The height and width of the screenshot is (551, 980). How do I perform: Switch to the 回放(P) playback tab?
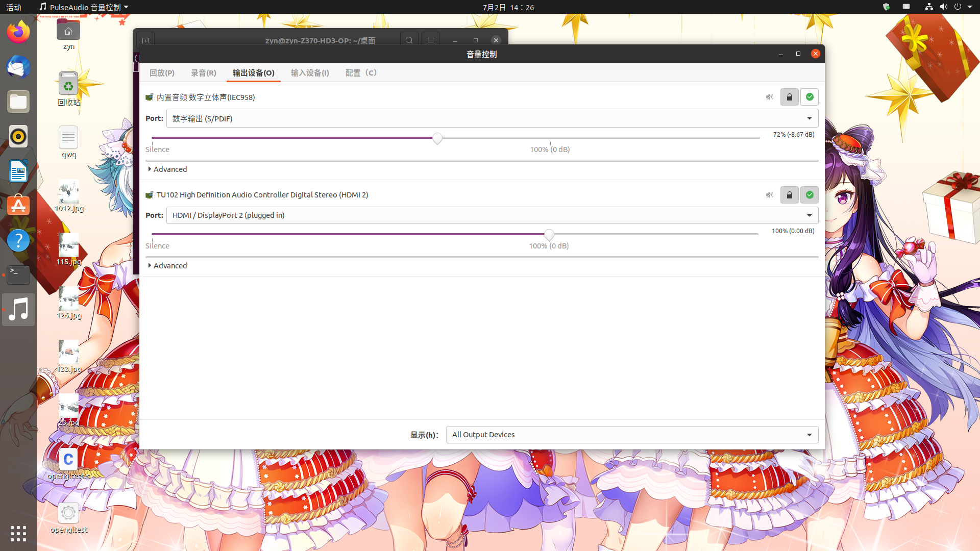[162, 73]
